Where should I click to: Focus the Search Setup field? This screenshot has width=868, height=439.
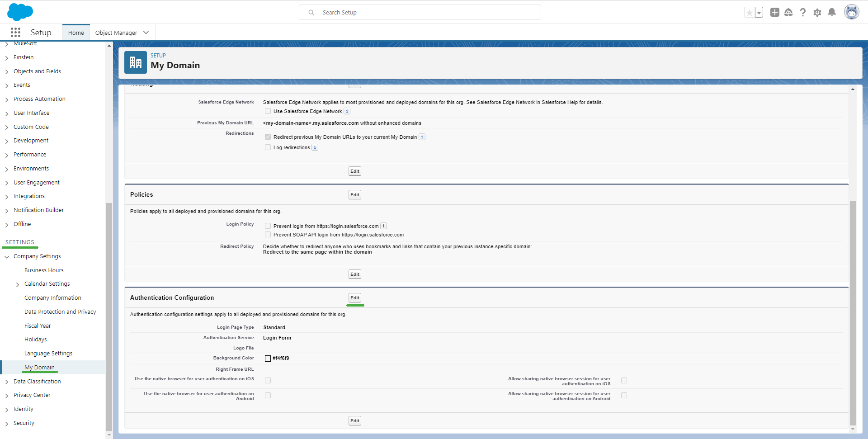[420, 13]
